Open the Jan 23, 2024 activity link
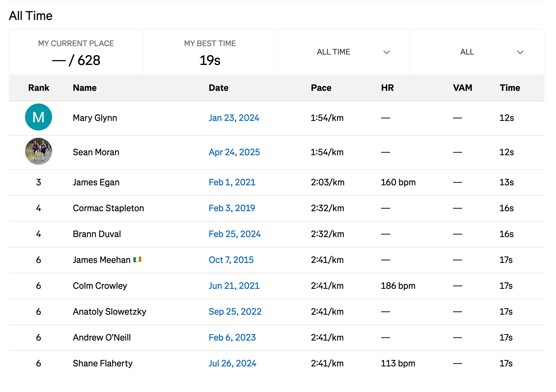 [234, 118]
